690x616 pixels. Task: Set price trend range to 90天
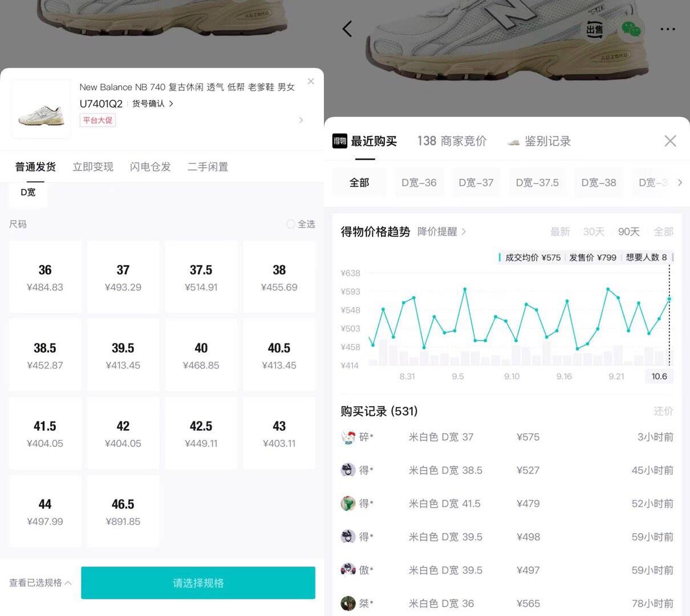pos(629,232)
